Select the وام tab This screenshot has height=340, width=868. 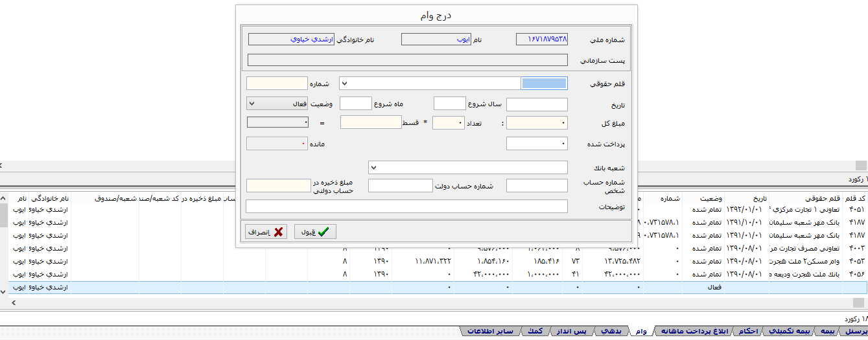[x=641, y=332]
